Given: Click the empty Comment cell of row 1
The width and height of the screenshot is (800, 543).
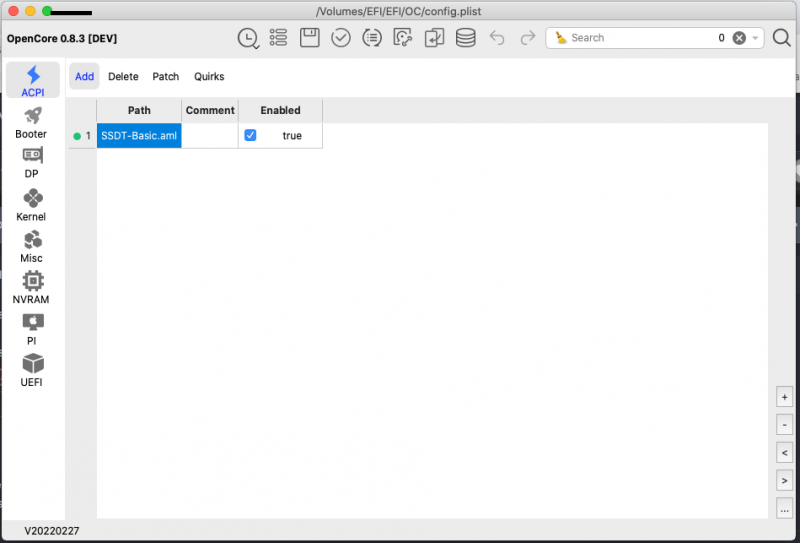Looking at the screenshot, I should coord(210,136).
